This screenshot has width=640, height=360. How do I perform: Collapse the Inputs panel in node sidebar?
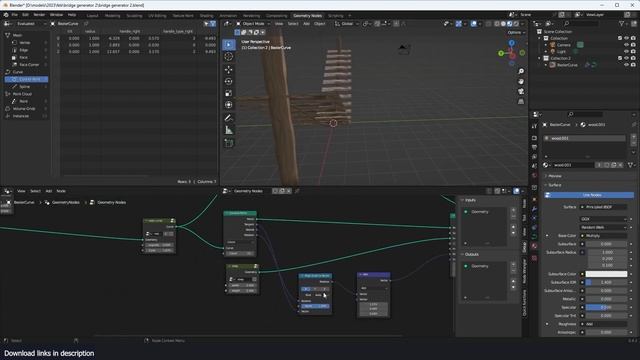click(x=470, y=200)
